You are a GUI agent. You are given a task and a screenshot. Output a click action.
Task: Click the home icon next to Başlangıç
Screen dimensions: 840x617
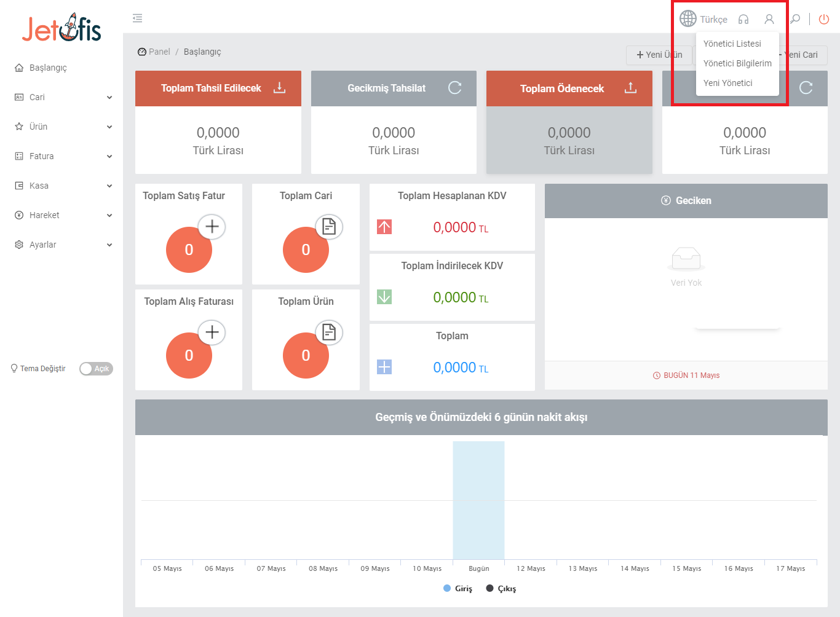(x=19, y=68)
